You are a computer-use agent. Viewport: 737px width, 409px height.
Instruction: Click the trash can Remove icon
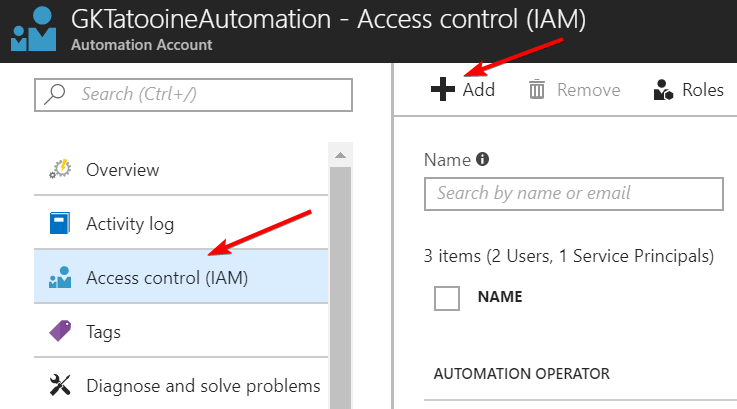coord(537,89)
